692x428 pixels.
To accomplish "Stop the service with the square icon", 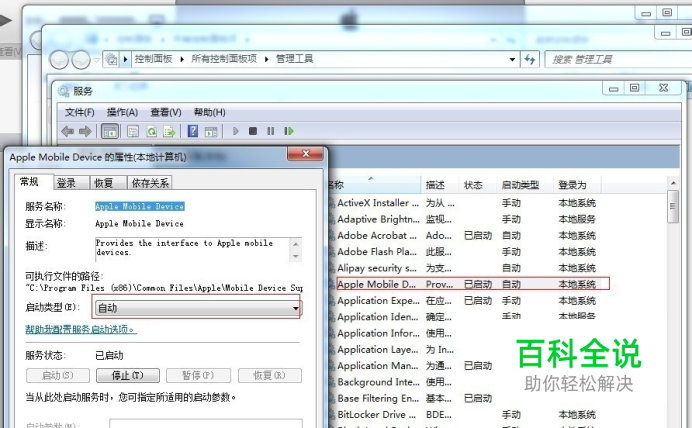I will pos(253,131).
